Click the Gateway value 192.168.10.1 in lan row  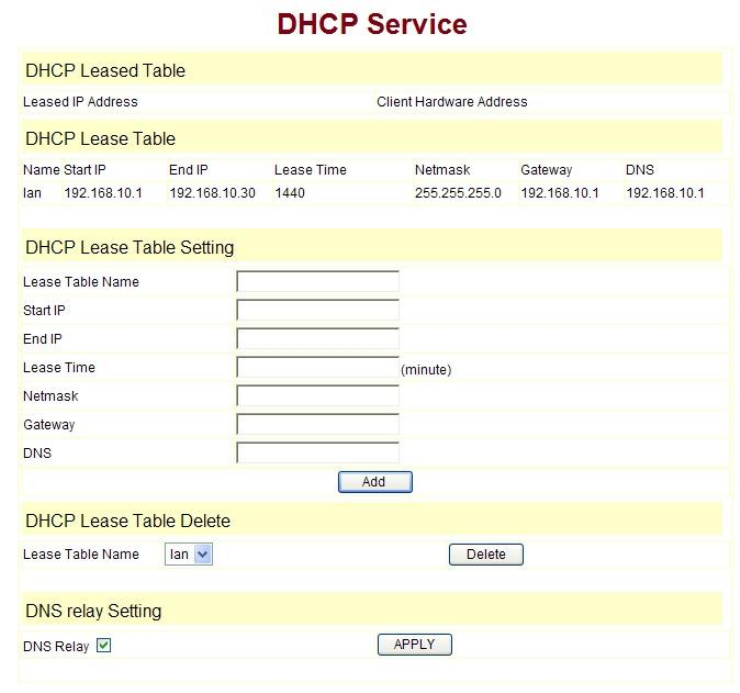click(560, 193)
